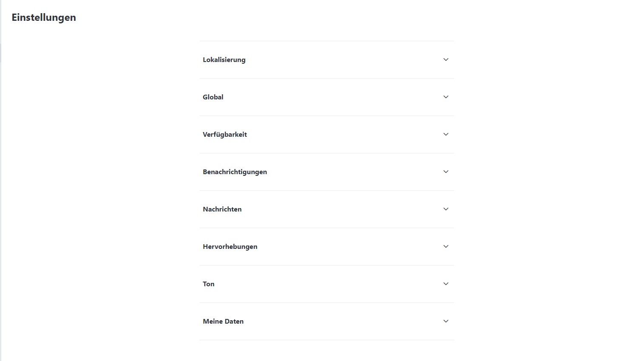
Task: Click the chevron icon beside Global
Action: coord(446,97)
